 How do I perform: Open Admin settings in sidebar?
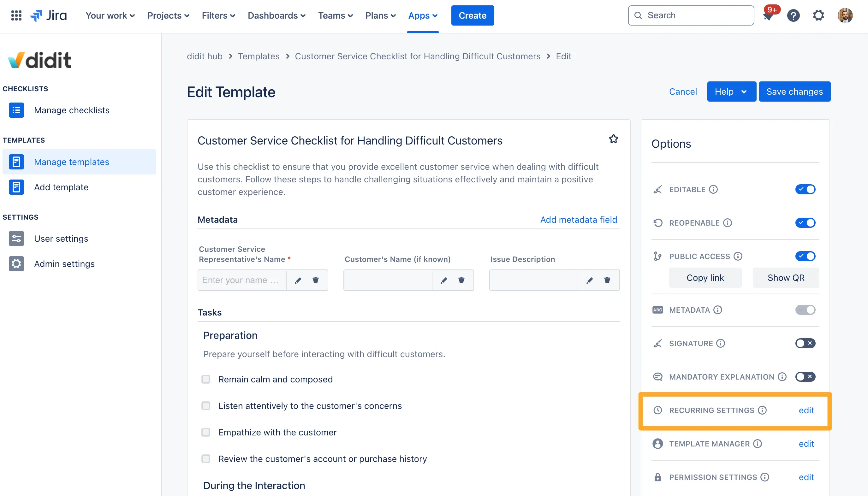pyautogui.click(x=64, y=264)
